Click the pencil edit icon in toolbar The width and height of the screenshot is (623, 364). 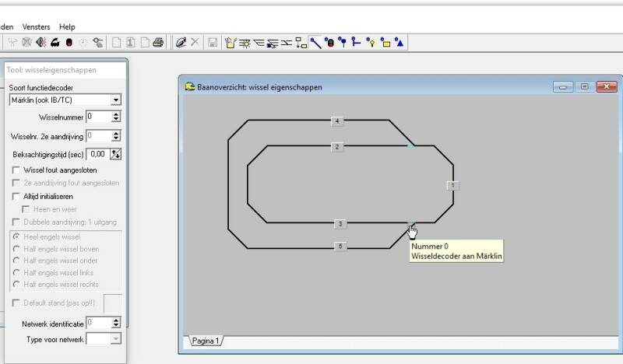pos(181,42)
